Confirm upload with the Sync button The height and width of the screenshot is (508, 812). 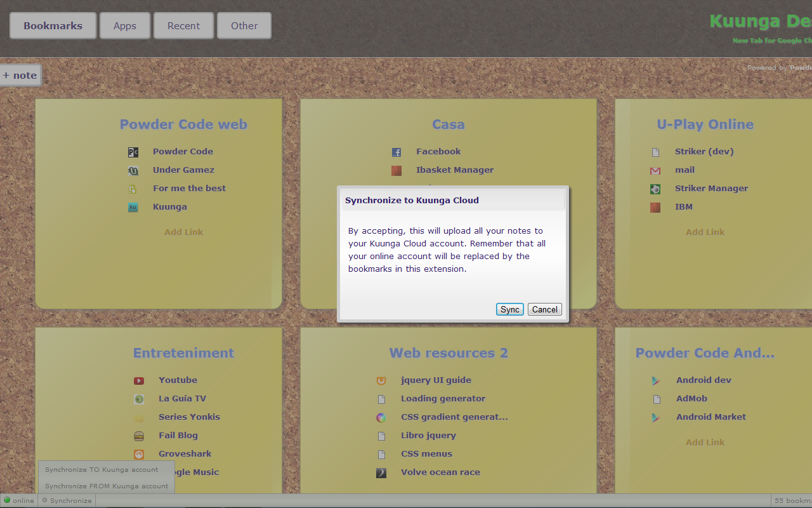[x=510, y=309]
